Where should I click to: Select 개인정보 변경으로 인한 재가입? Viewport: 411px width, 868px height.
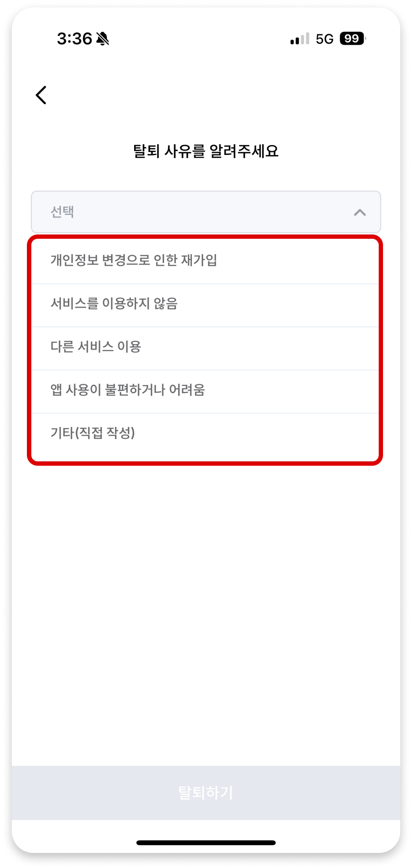point(205,260)
